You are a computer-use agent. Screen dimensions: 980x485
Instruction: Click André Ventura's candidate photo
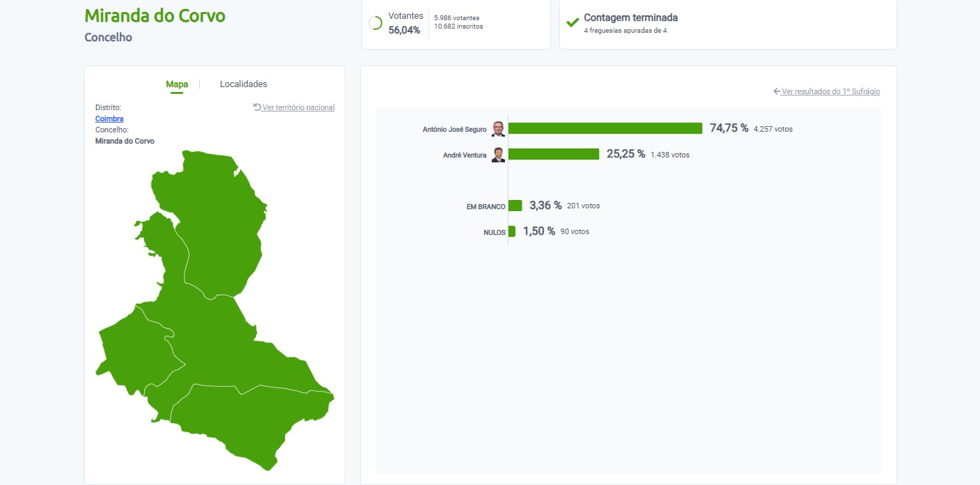click(x=498, y=155)
